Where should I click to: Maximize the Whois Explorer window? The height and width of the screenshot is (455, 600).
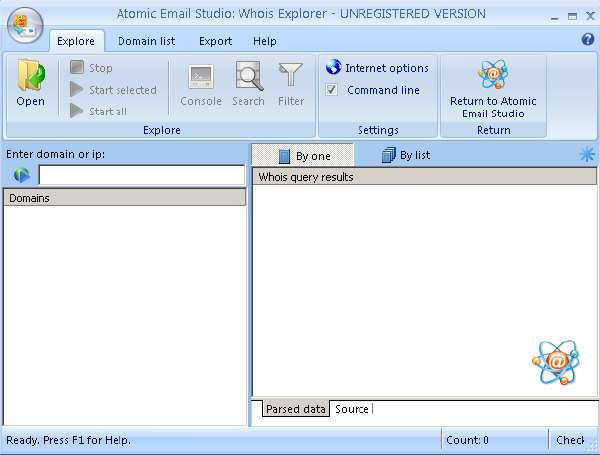tap(572, 16)
